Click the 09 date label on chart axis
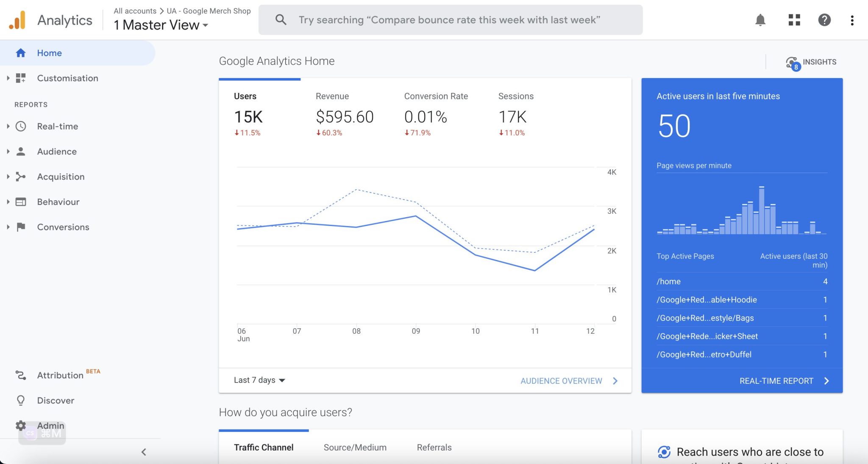 coord(416,331)
